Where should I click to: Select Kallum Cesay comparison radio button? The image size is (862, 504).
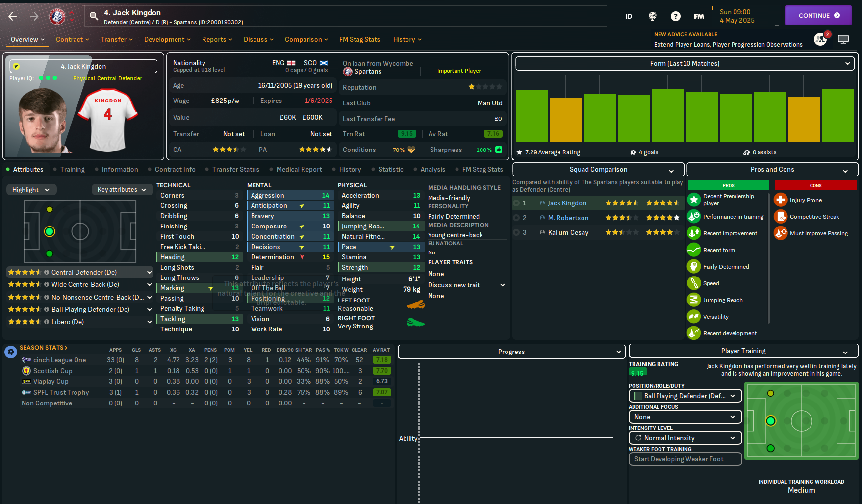[516, 232]
